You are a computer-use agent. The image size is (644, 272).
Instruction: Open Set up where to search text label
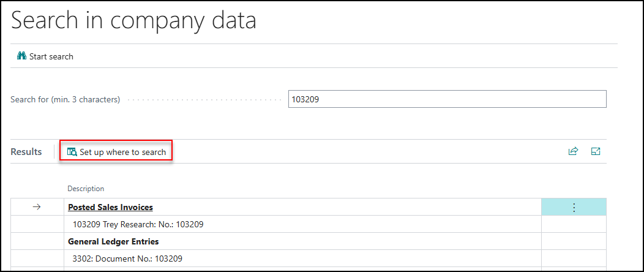point(123,152)
